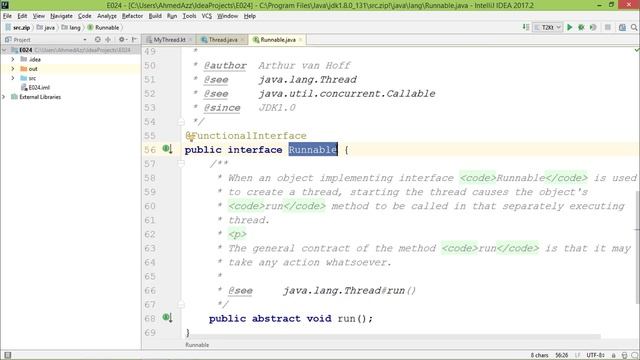This screenshot has height=360, width=640.
Task: Expand the out folder
Action: [x=13, y=69]
